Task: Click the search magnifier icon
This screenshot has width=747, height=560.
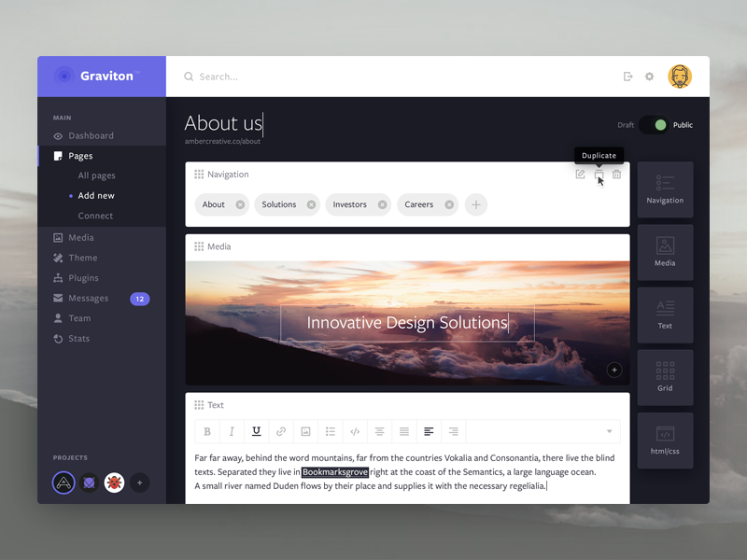Action: (189, 77)
